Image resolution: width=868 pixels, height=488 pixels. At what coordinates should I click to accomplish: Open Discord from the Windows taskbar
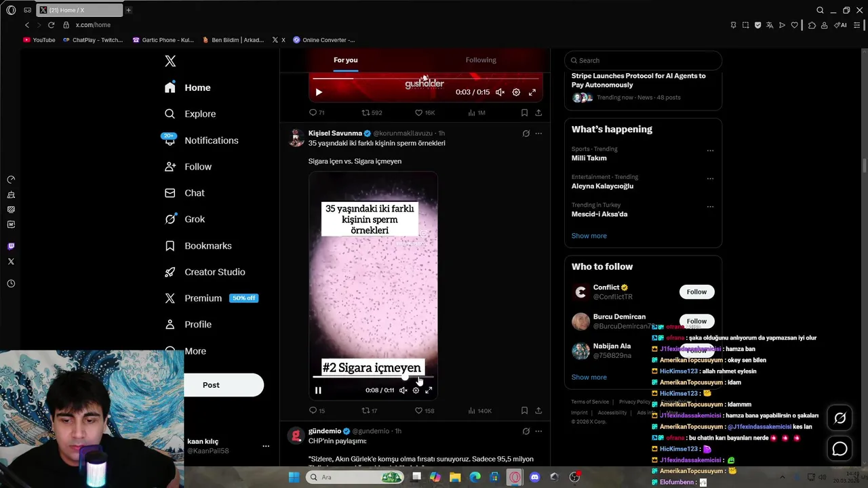tap(535, 477)
